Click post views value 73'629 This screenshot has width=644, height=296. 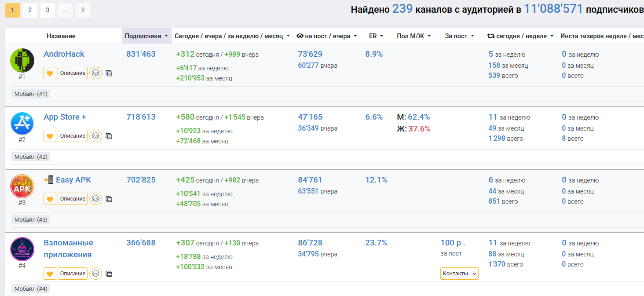[x=310, y=54]
